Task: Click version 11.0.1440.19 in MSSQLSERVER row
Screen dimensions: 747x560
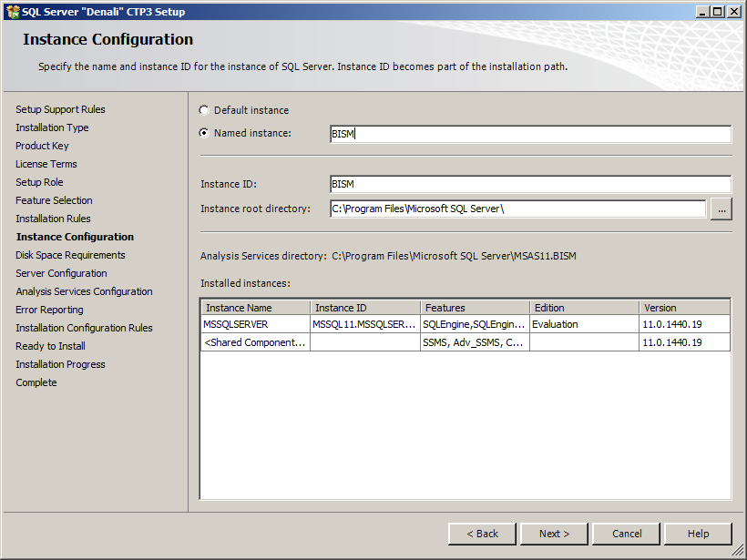Action: click(x=684, y=324)
